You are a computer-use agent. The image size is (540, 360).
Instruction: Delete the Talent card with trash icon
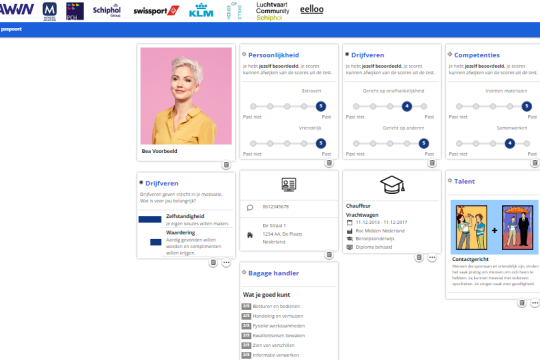tap(522, 303)
